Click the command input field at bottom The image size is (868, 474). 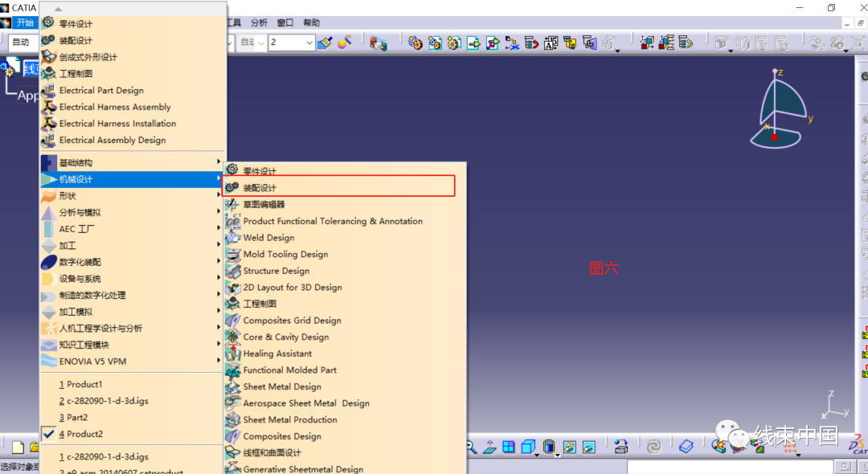click(730, 467)
